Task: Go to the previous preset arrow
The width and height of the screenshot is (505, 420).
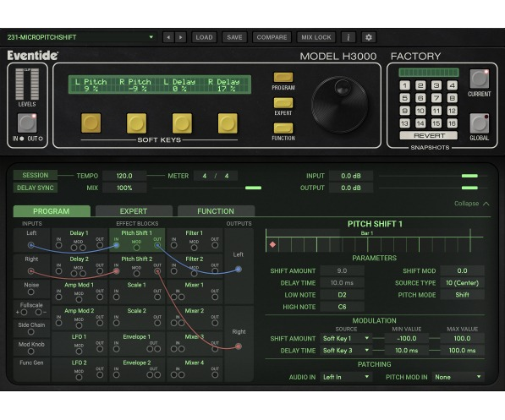Action: tap(168, 37)
